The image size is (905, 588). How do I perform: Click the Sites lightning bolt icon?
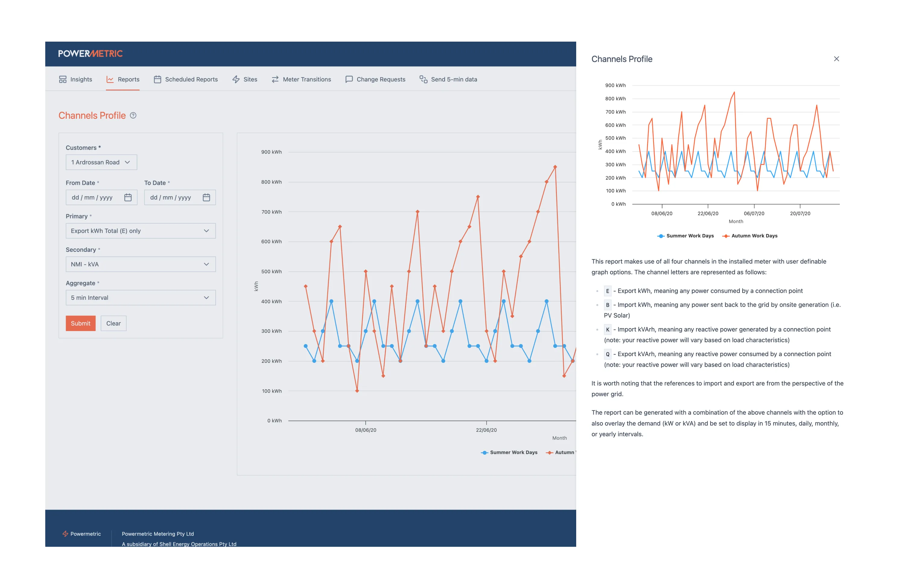pyautogui.click(x=236, y=79)
